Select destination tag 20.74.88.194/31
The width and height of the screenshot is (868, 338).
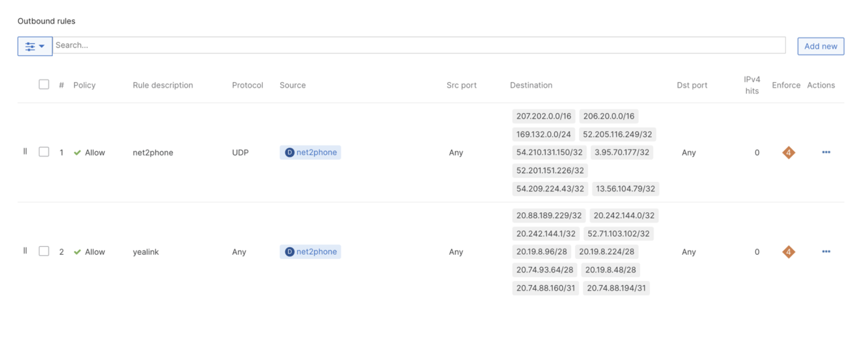616,288
